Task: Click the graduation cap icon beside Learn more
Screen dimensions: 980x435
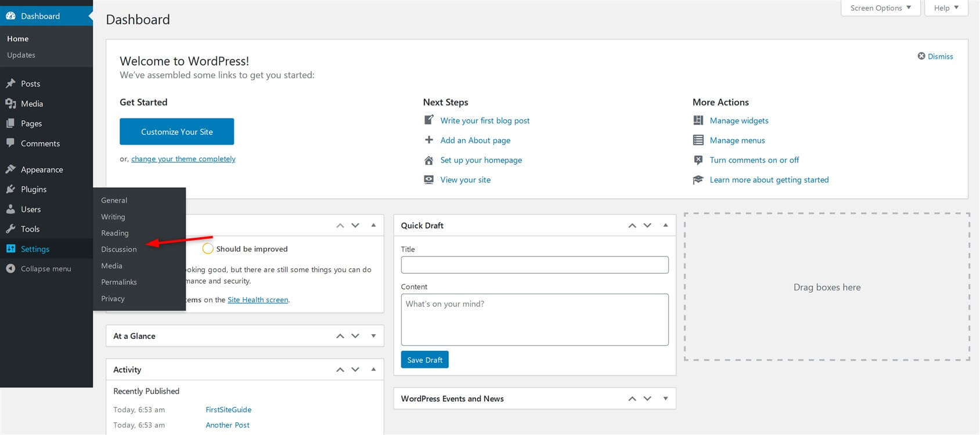Action: [x=698, y=180]
